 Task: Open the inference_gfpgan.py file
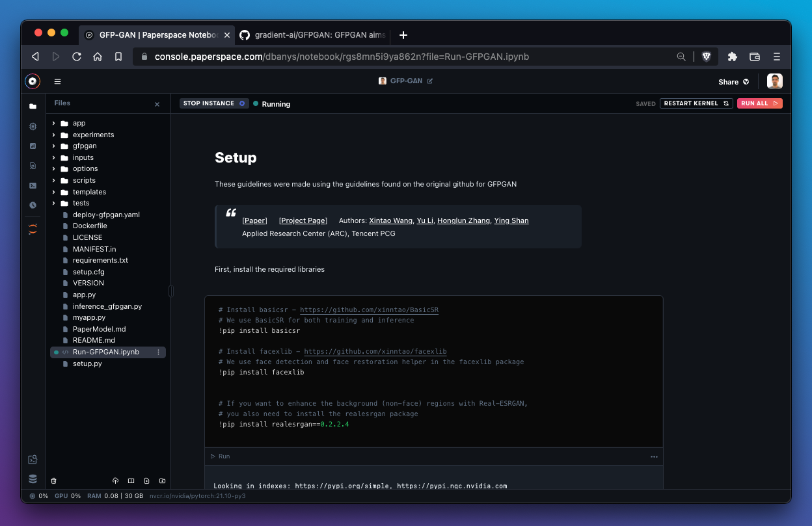(107, 306)
